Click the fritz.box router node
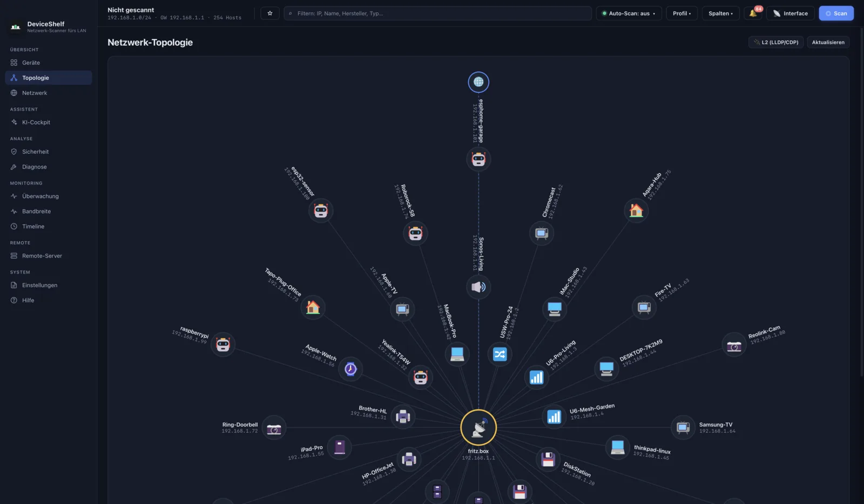The image size is (864, 504). pos(478,427)
